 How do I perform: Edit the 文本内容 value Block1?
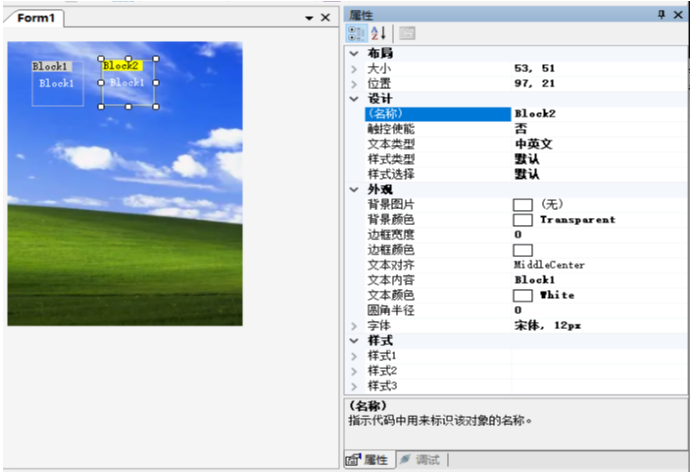click(597, 280)
